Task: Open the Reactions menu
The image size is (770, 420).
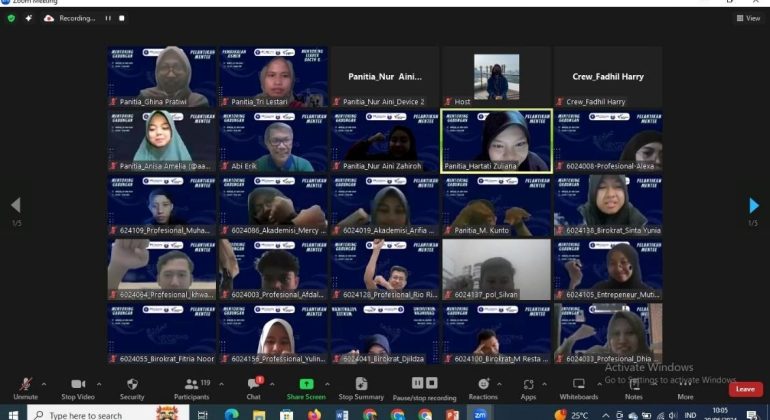Action: pyautogui.click(x=483, y=389)
